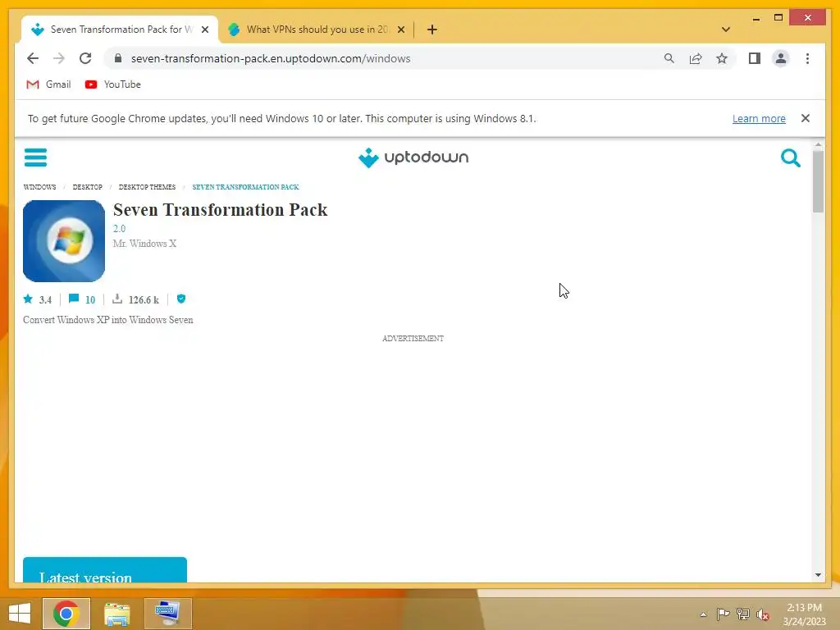This screenshot has height=630, width=840.
Task: Open network status tray icon
Action: point(743,614)
